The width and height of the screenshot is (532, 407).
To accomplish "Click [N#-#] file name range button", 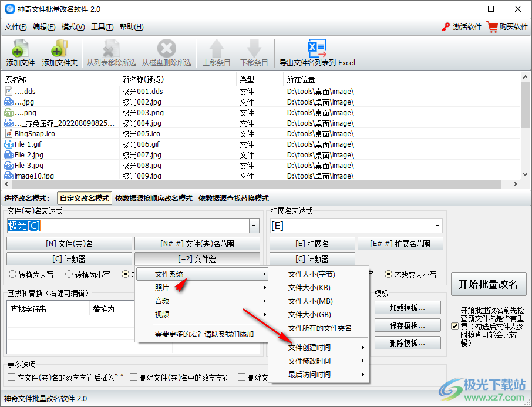I will pos(197,244).
